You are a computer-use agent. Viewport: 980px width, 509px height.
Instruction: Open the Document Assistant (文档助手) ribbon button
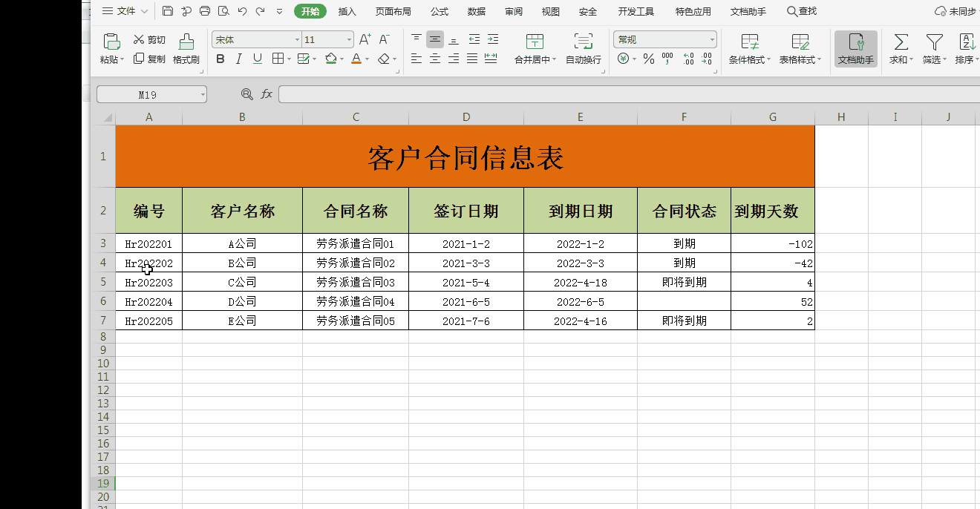[x=856, y=48]
